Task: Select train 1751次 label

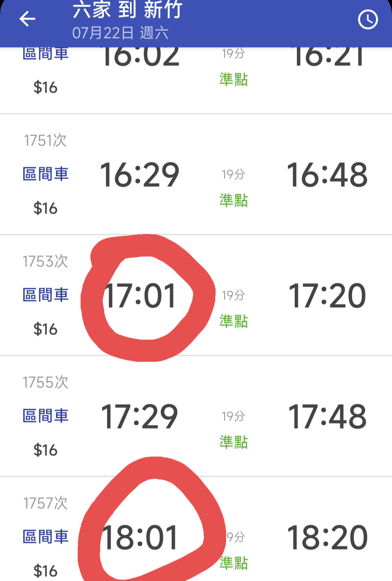Action: [x=45, y=141]
